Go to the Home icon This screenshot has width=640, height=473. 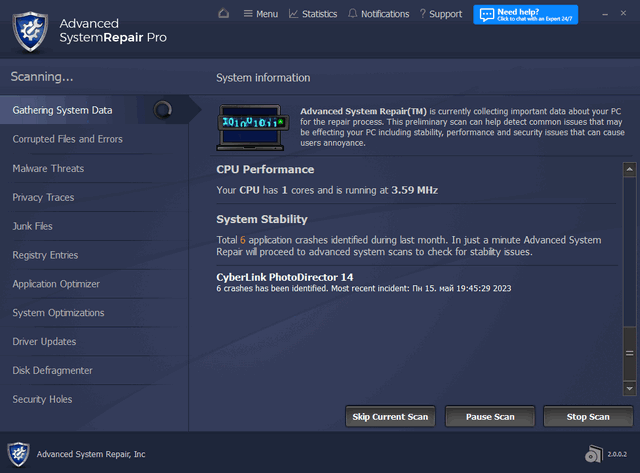[223, 13]
